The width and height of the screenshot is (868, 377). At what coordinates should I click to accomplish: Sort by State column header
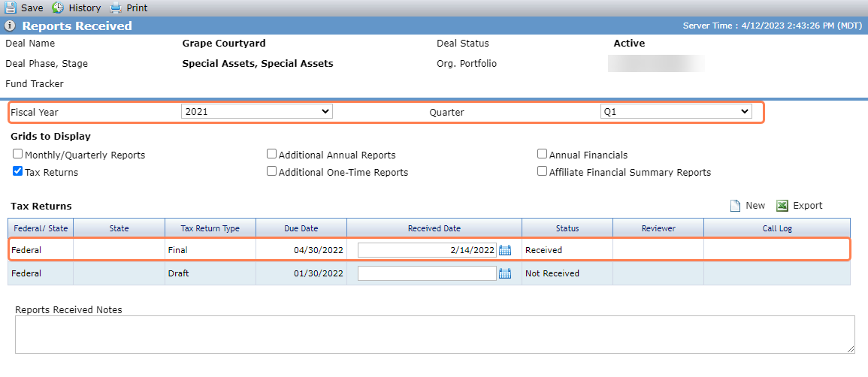tap(119, 228)
